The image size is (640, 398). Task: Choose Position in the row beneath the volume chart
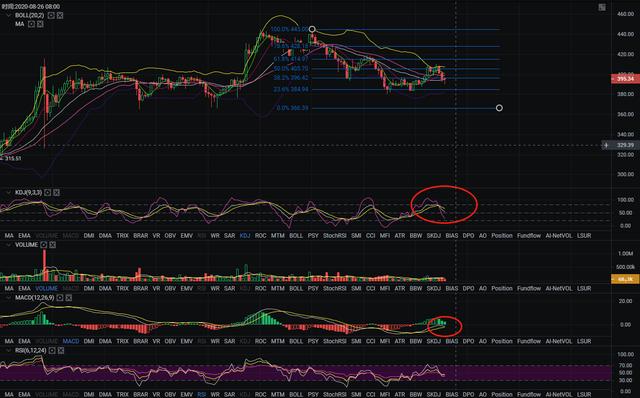[x=502, y=288]
